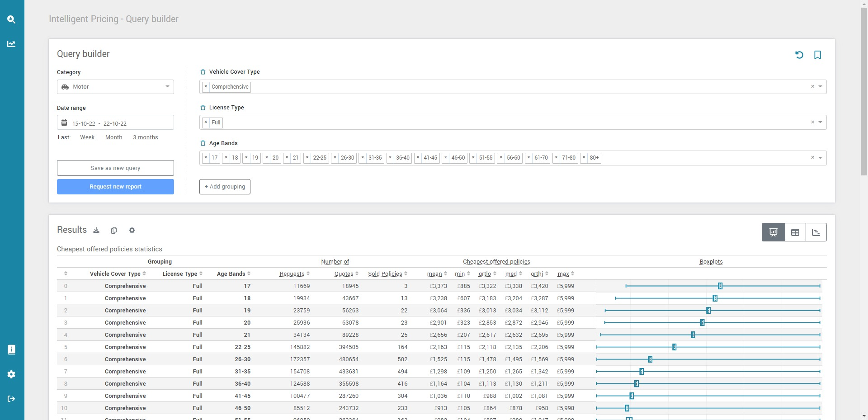Remove the Comprehensive chip from Vehicle Cover Type
The width and height of the screenshot is (868, 420).
pos(206,86)
